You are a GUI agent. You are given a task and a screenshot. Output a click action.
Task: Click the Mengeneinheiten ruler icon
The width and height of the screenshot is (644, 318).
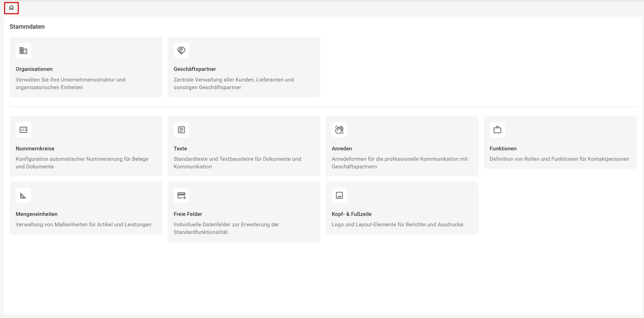pos(23,195)
